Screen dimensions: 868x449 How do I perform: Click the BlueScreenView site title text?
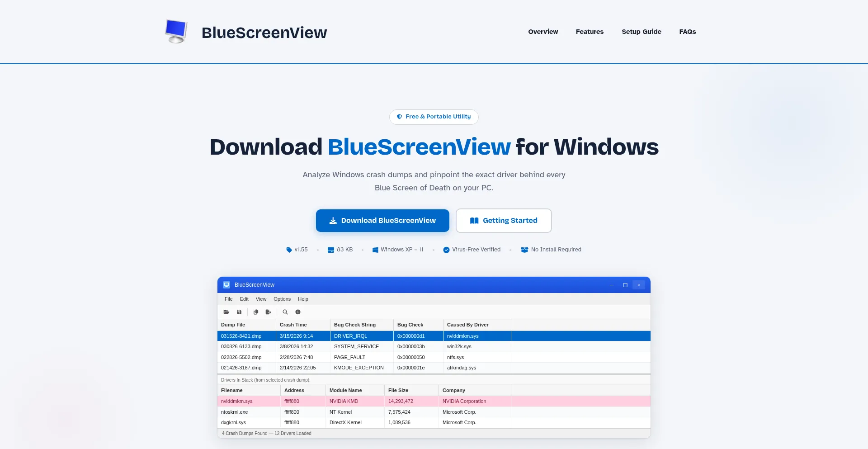pos(264,33)
